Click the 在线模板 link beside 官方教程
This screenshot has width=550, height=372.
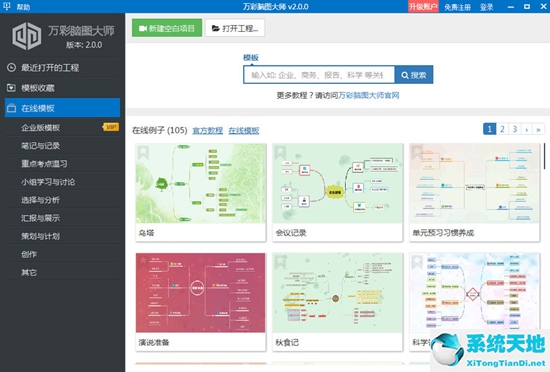pos(244,130)
